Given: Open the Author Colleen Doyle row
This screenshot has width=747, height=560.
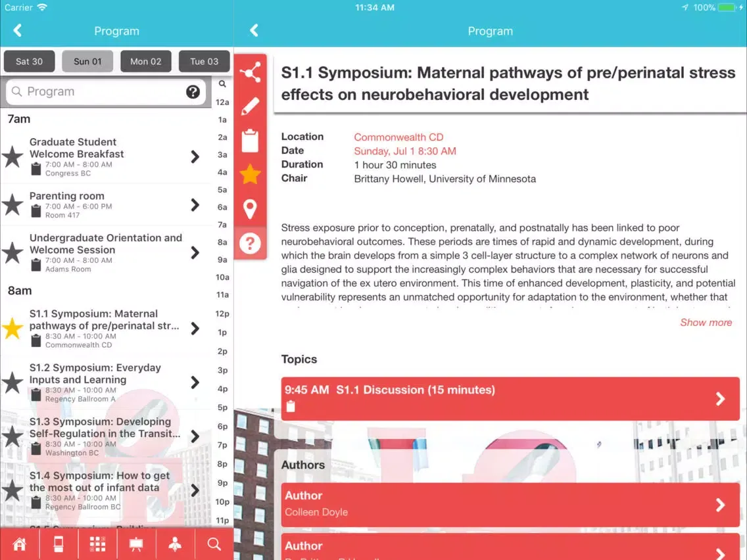Looking at the screenshot, I should tap(510, 505).
